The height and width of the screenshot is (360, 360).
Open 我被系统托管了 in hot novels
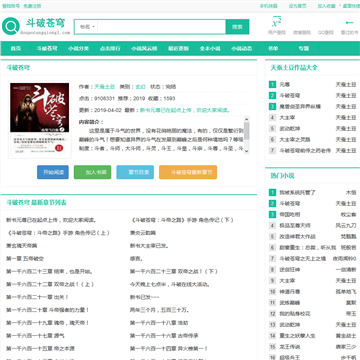point(297,193)
